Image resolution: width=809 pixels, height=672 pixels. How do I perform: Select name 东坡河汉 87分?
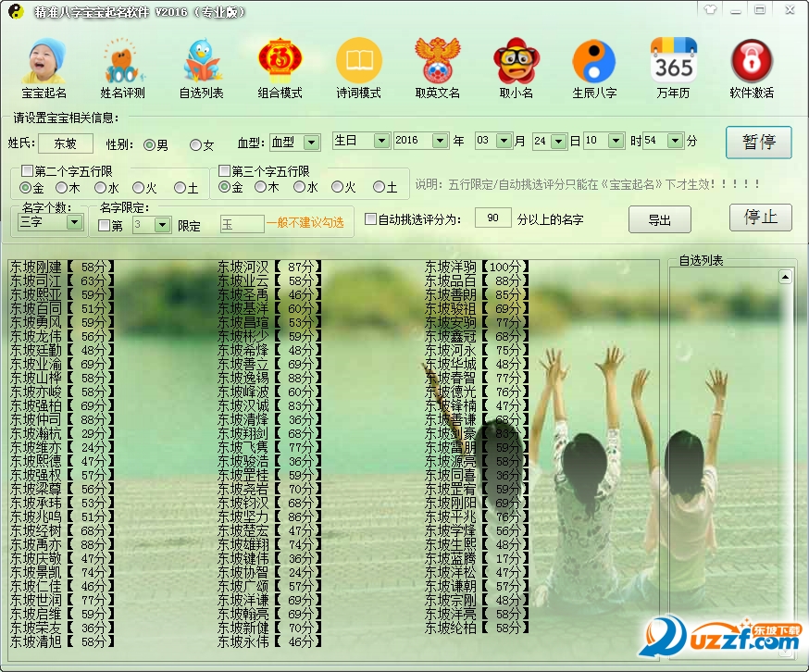coord(268,267)
